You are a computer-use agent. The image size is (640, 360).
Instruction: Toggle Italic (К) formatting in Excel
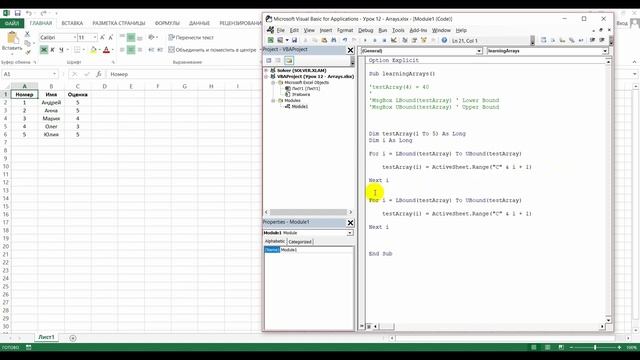pos(52,50)
